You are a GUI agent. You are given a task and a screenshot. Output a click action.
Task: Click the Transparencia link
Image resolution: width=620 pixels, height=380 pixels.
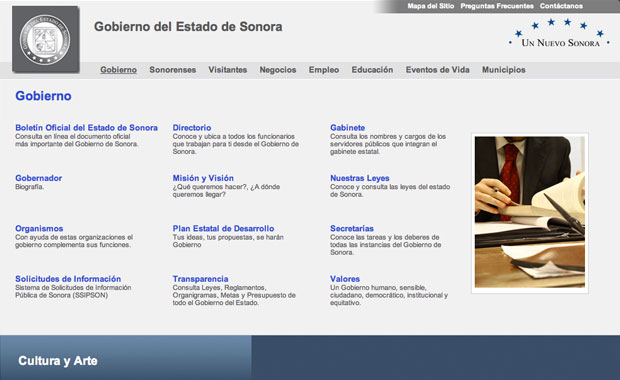click(x=200, y=279)
